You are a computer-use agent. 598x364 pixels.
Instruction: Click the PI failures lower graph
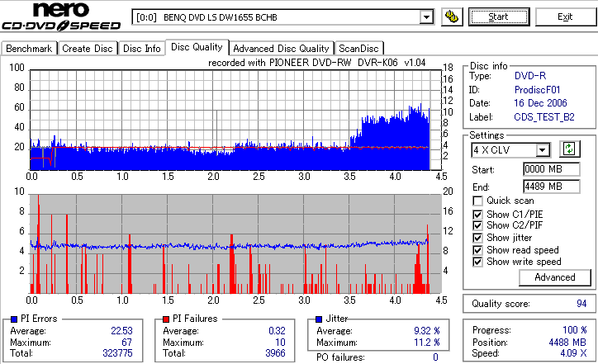click(x=235, y=244)
